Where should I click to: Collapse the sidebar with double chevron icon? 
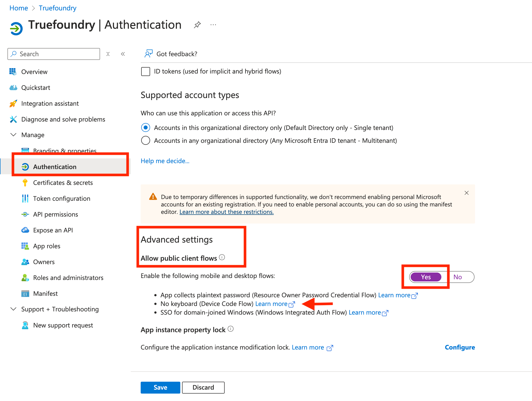click(x=123, y=54)
